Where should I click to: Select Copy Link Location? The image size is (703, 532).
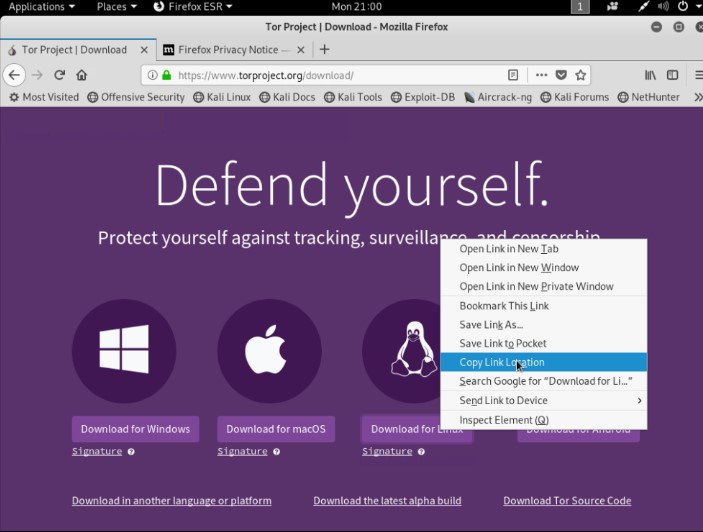[x=544, y=362]
